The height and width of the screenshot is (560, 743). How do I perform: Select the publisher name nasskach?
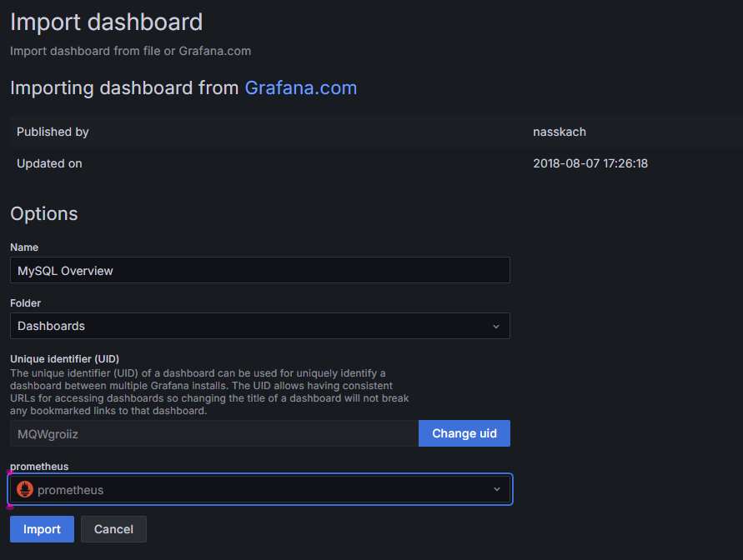click(x=560, y=132)
